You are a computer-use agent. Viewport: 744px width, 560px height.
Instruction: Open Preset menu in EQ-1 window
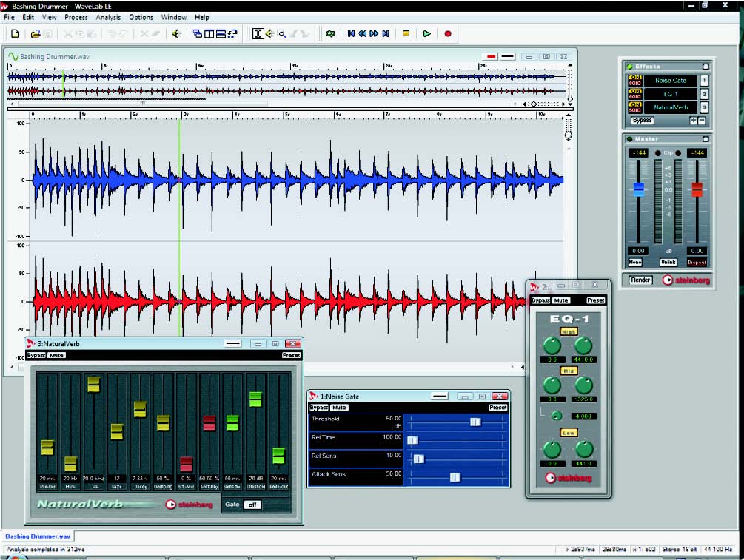tap(595, 300)
